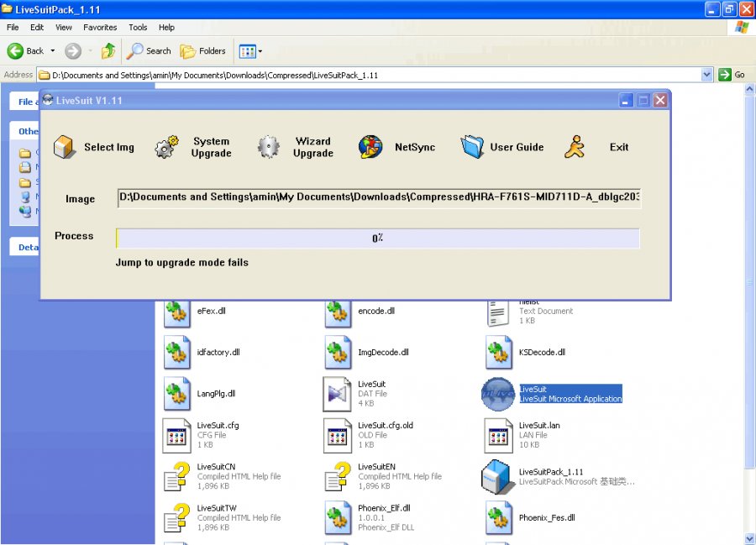Click the Image path field
Viewport: 756px width, 545px height.
(379, 198)
